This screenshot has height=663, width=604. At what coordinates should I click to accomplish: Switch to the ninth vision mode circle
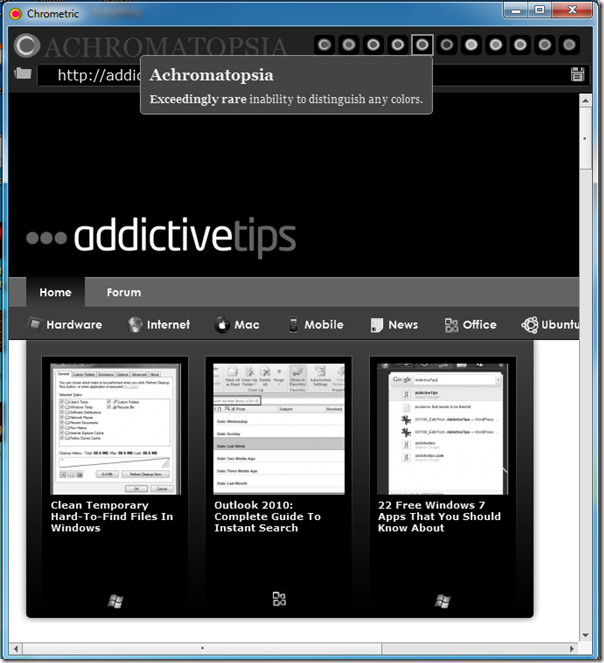coord(520,45)
